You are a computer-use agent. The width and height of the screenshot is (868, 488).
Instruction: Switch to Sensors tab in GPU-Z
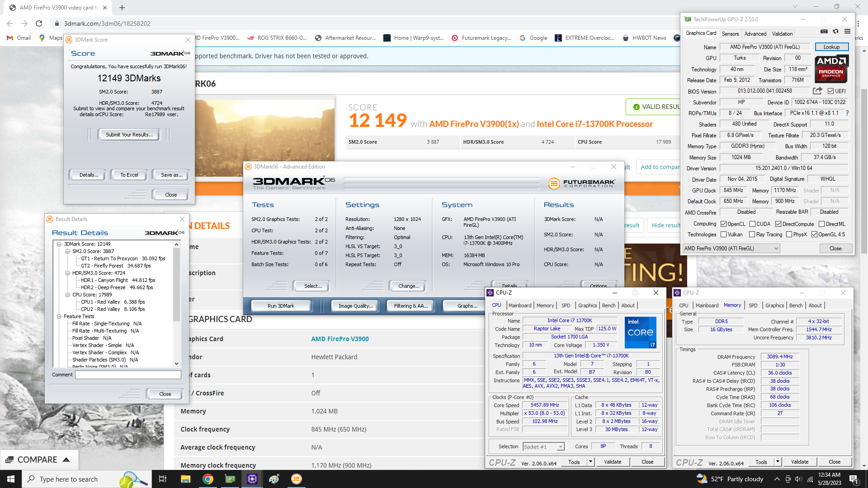tap(730, 34)
